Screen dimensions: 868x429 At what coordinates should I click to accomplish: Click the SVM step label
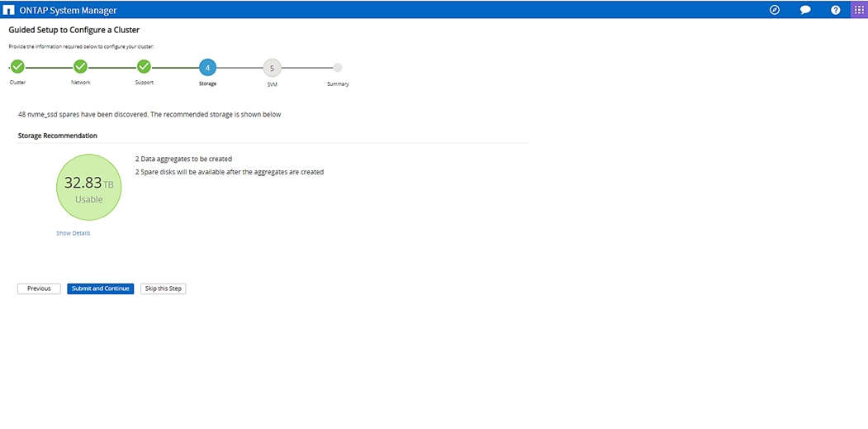click(x=272, y=84)
